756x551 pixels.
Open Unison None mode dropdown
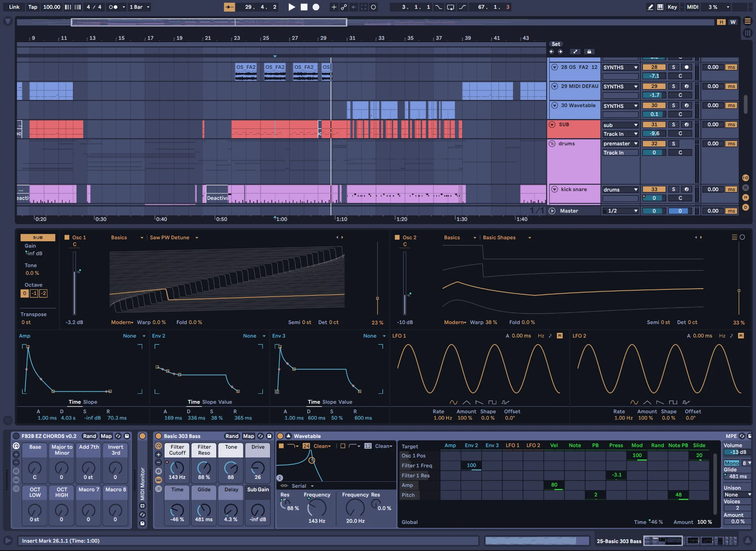pyautogui.click(x=738, y=494)
